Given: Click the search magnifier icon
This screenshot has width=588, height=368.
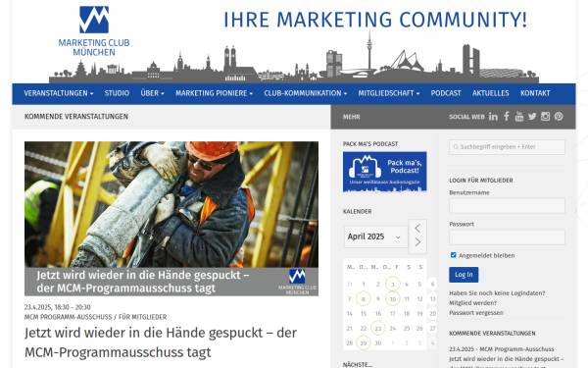Looking at the screenshot, I should coord(456,147).
